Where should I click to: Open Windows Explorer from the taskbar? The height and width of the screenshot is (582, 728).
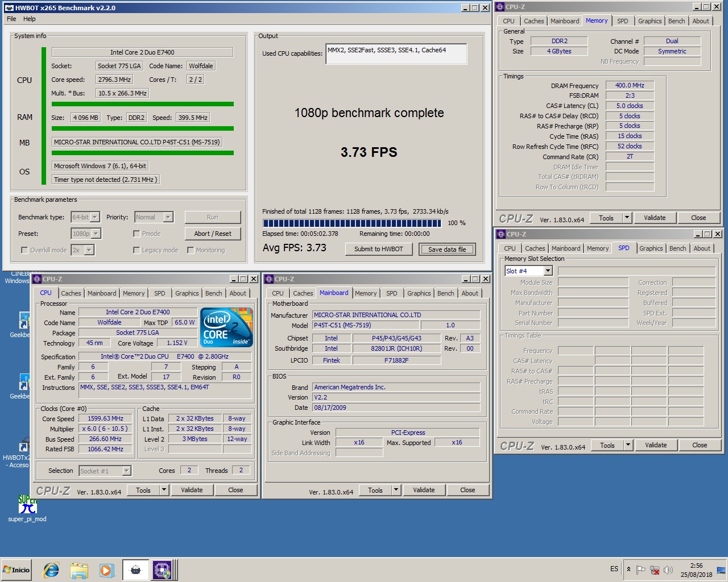(x=79, y=570)
